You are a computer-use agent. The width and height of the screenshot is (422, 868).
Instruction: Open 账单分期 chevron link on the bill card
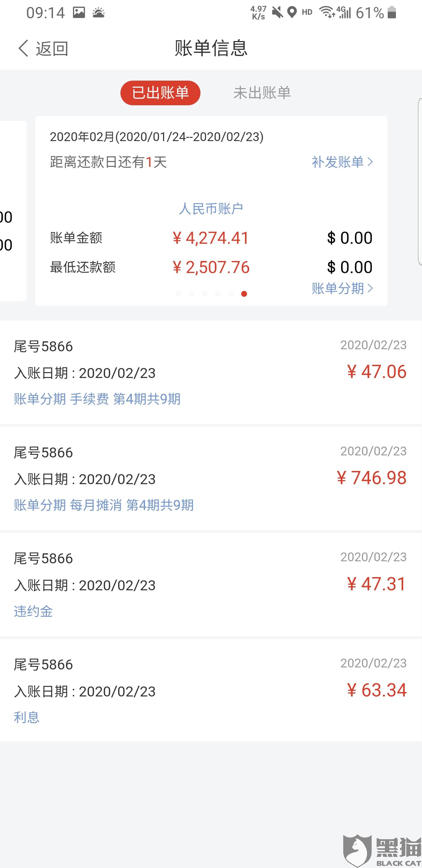click(342, 289)
